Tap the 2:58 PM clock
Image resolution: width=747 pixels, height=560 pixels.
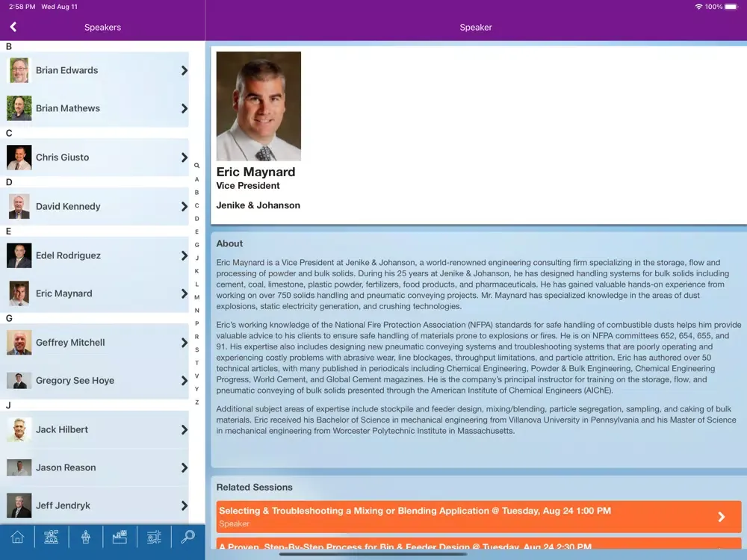click(22, 7)
